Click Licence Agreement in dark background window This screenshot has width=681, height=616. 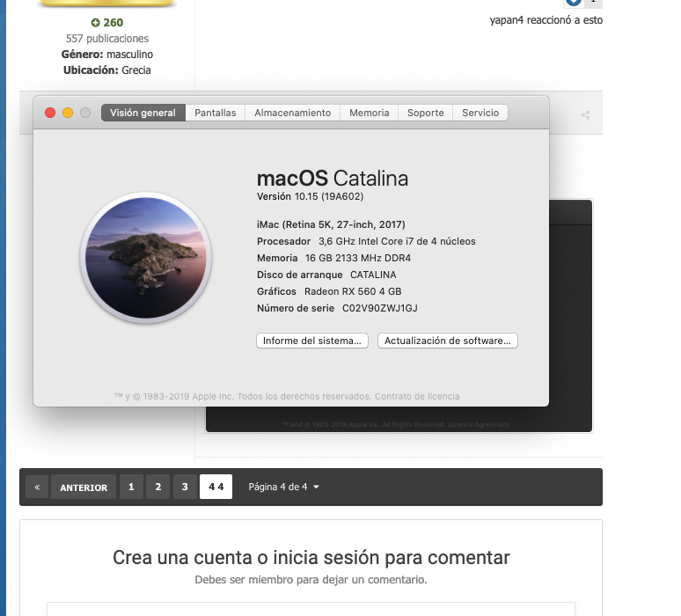coord(479,424)
